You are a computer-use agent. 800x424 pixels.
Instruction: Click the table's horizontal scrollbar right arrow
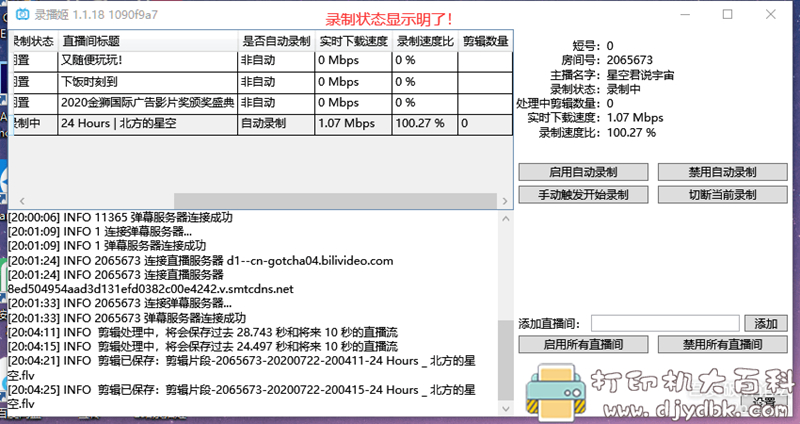[505, 201]
